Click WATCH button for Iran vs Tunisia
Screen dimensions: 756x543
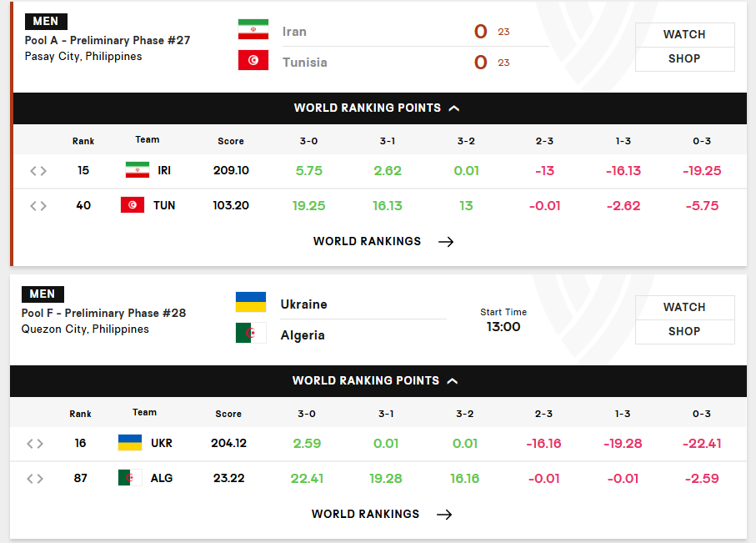coord(684,35)
